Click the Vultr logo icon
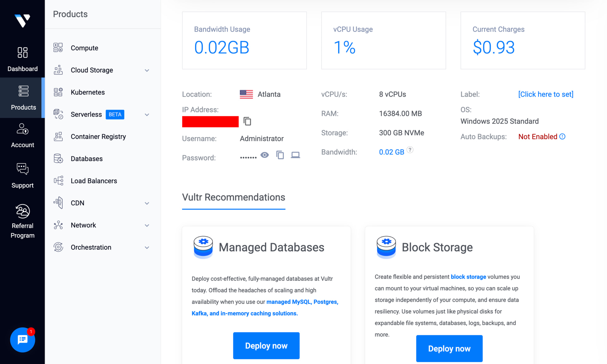This screenshot has width=607, height=364. coord(22,21)
